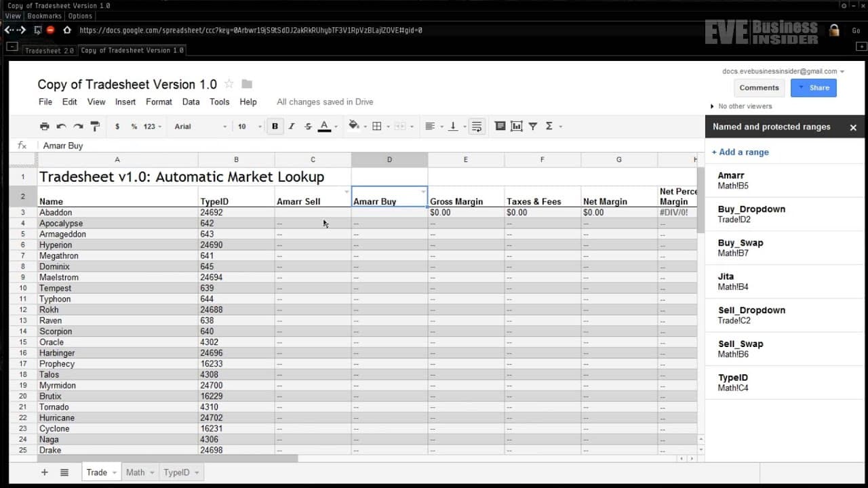Insert a chart
This screenshot has width=868, height=488.
(517, 126)
